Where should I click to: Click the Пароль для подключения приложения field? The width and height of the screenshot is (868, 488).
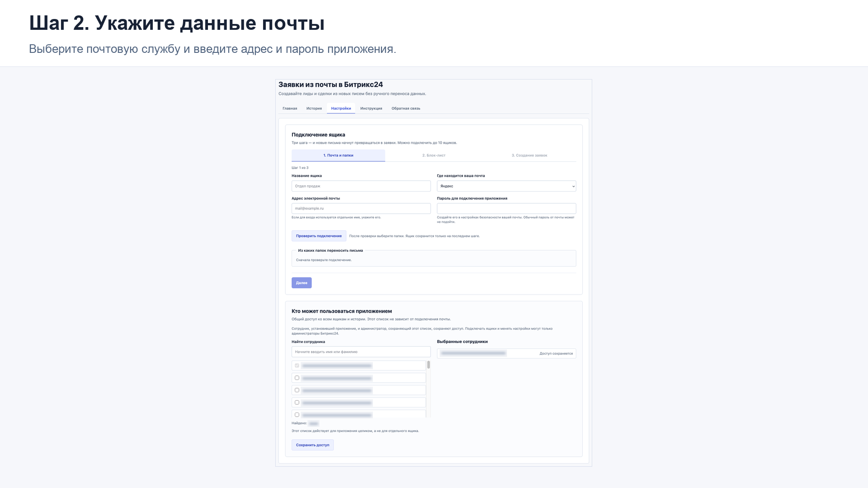(506, 208)
